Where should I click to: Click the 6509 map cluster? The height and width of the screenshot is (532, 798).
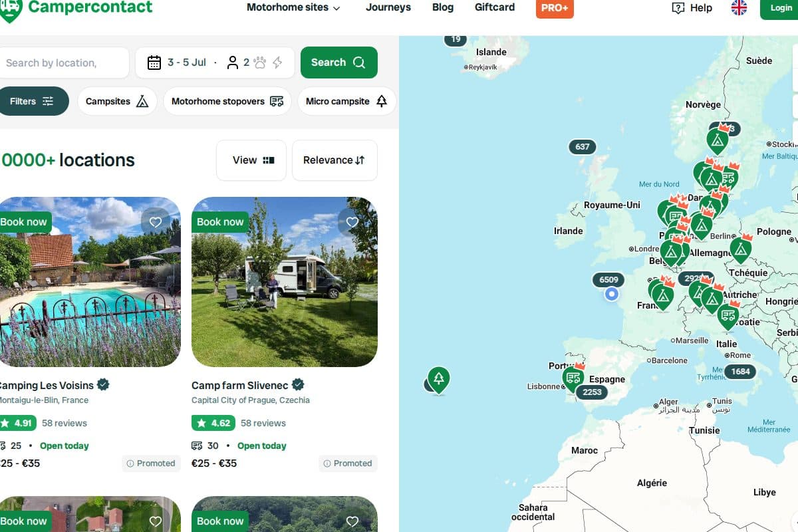point(608,280)
